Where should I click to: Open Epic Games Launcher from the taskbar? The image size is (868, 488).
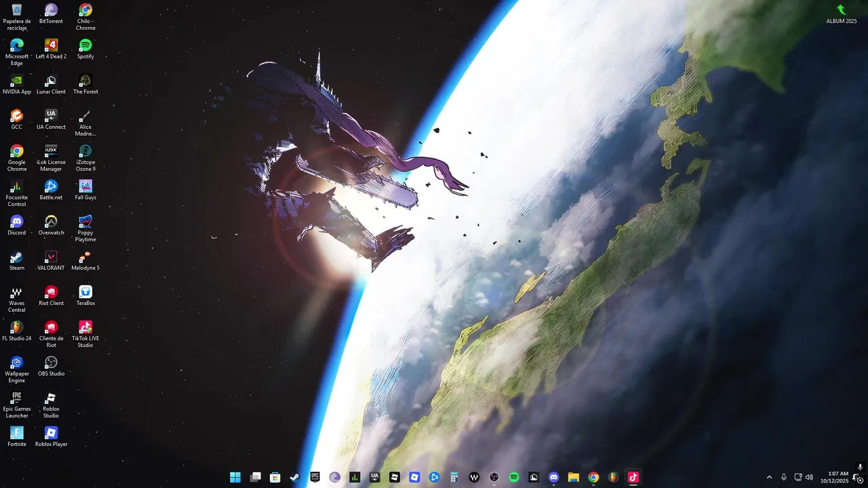315,477
